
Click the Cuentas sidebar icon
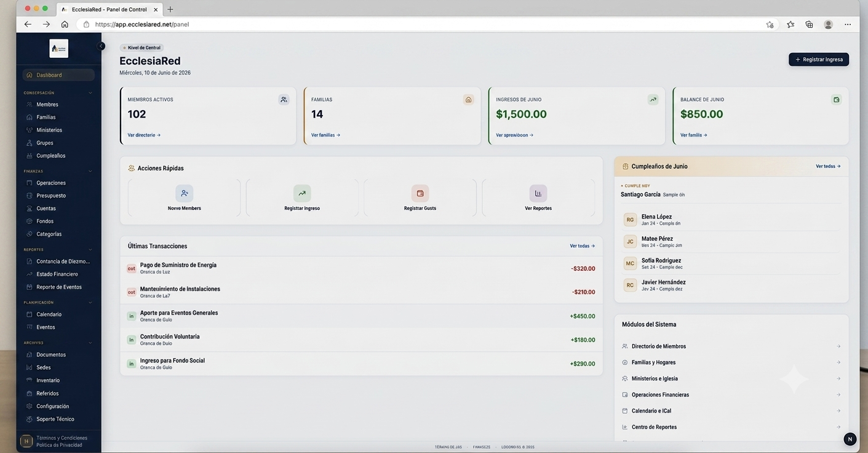coord(29,209)
